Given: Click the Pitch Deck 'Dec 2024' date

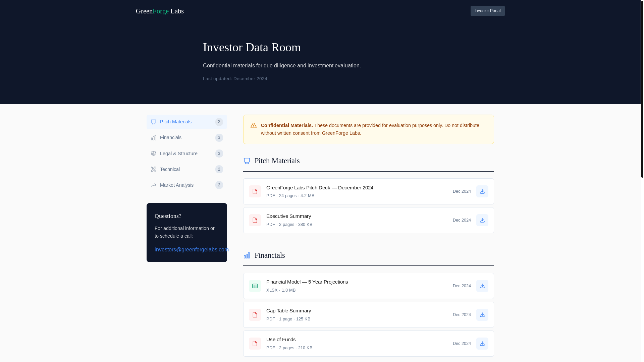Looking at the screenshot, I should (x=462, y=191).
